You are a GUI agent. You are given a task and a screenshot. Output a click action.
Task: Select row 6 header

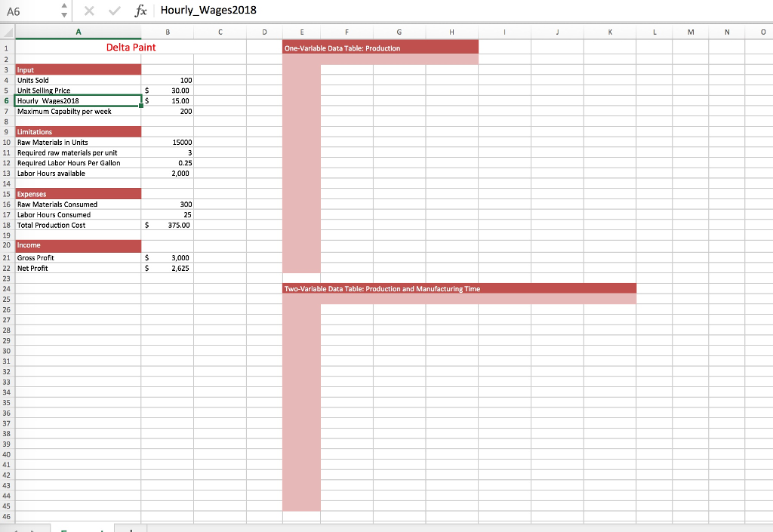[x=7, y=100]
